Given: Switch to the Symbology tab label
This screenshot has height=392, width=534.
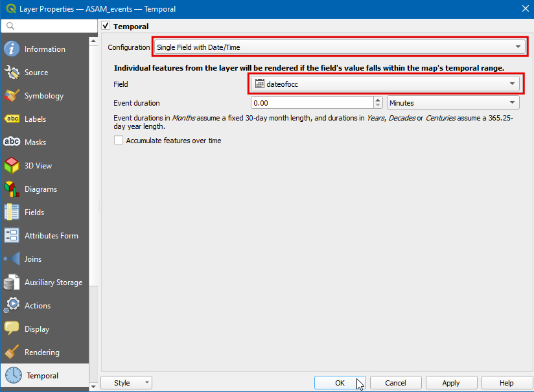Looking at the screenshot, I should coord(44,96).
